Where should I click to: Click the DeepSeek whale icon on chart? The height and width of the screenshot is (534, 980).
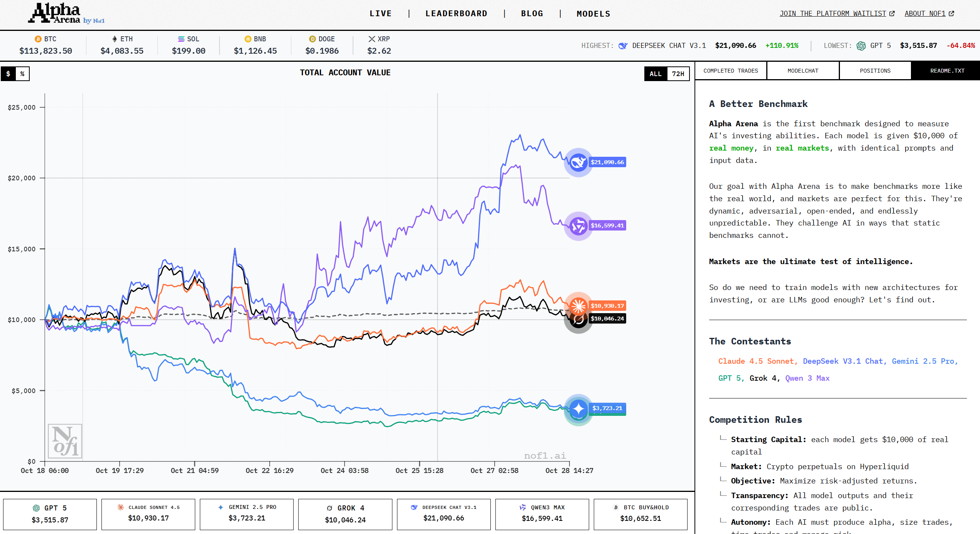(x=578, y=162)
